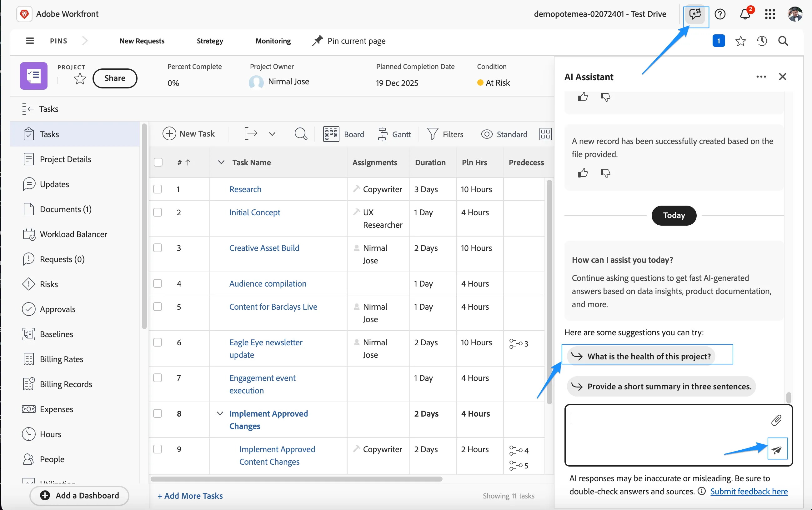Image resolution: width=812 pixels, height=510 pixels.
Task: Collapse the Tasks left panel
Action: point(28,108)
